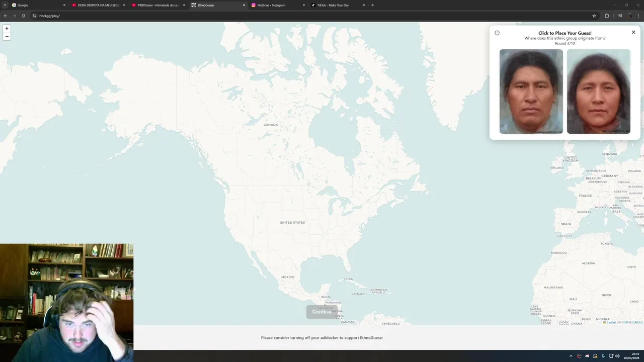This screenshot has width=644, height=362.
Task: Close the Instagram tab
Action: coord(304,5)
